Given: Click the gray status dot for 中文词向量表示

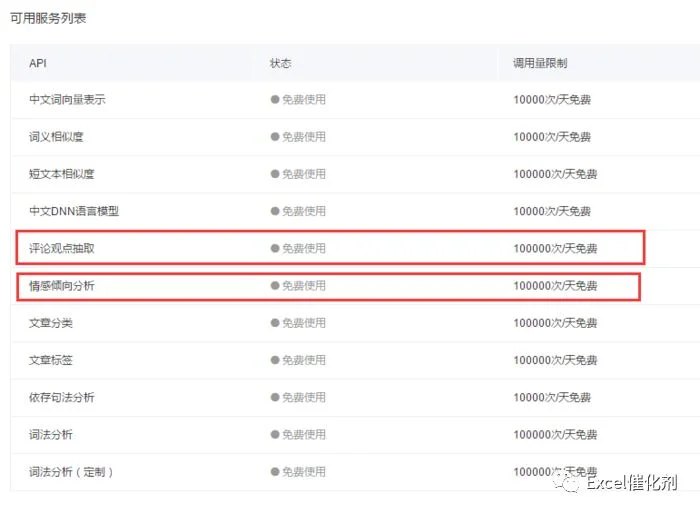Looking at the screenshot, I should [x=275, y=100].
